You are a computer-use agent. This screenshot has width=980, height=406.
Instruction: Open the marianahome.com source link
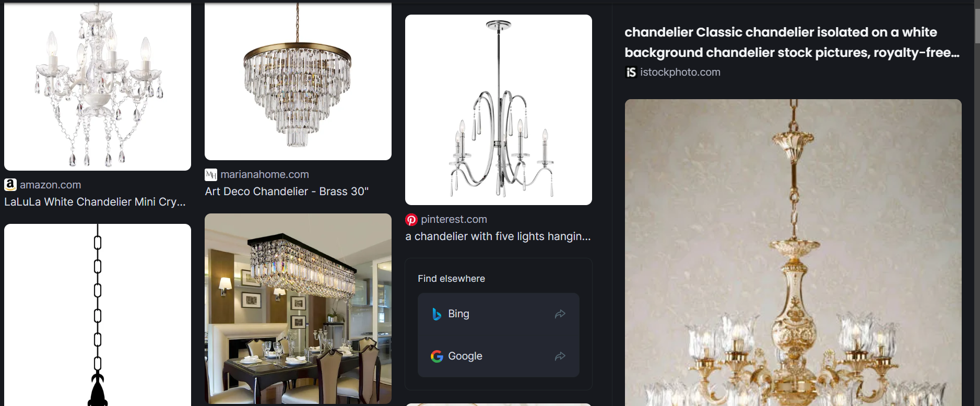[x=265, y=174]
